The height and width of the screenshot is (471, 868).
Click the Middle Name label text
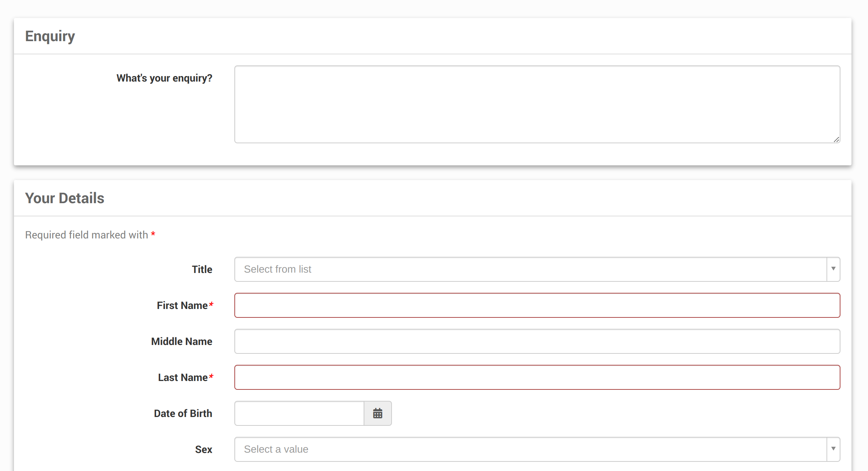tap(181, 341)
